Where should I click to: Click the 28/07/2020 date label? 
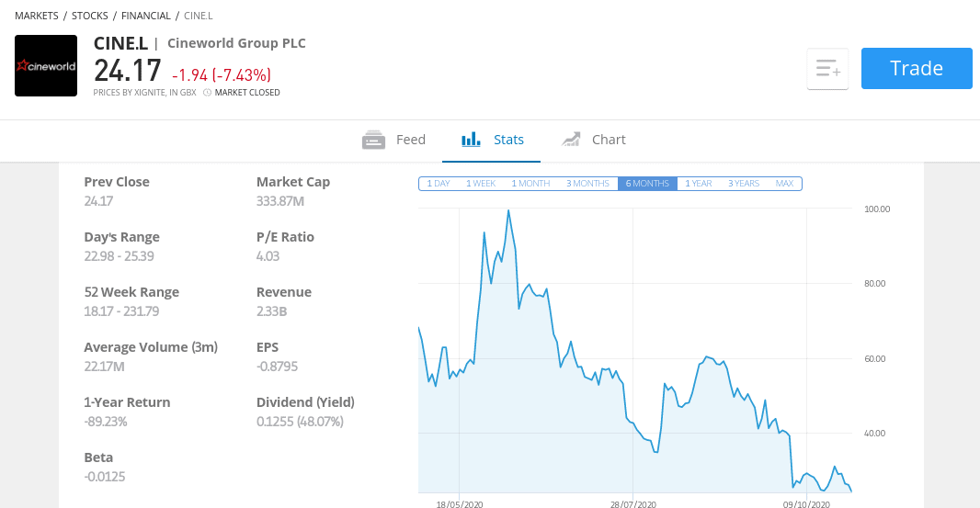(x=633, y=504)
